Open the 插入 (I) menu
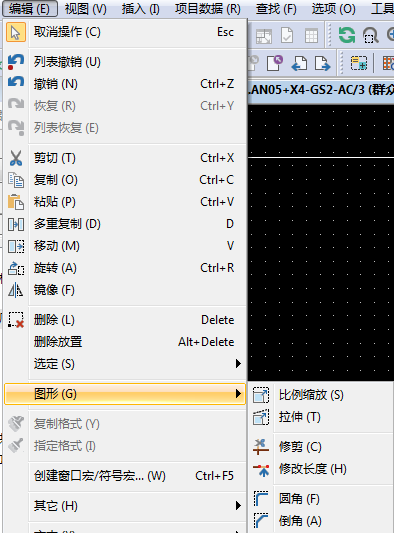The image size is (394, 533). pos(140,8)
